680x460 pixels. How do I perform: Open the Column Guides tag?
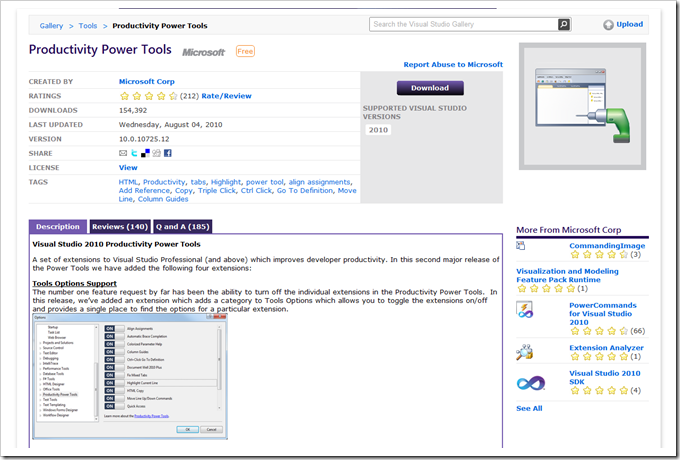point(163,199)
